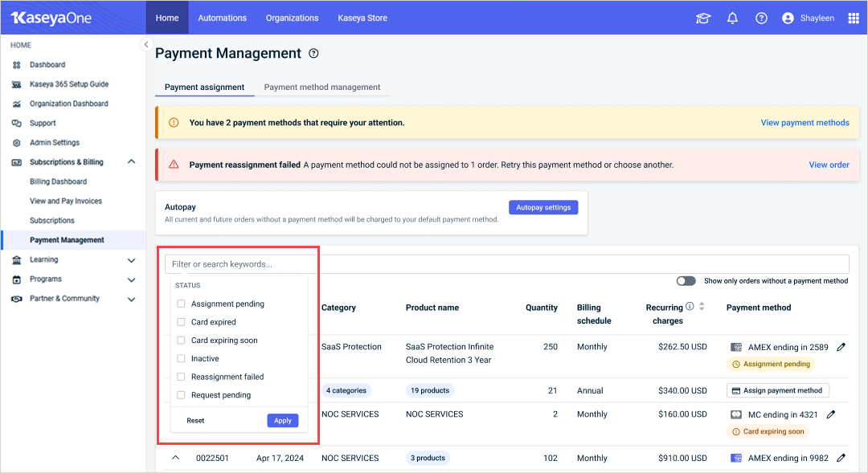Edit the MC ending in 4321 payment method

(831, 414)
